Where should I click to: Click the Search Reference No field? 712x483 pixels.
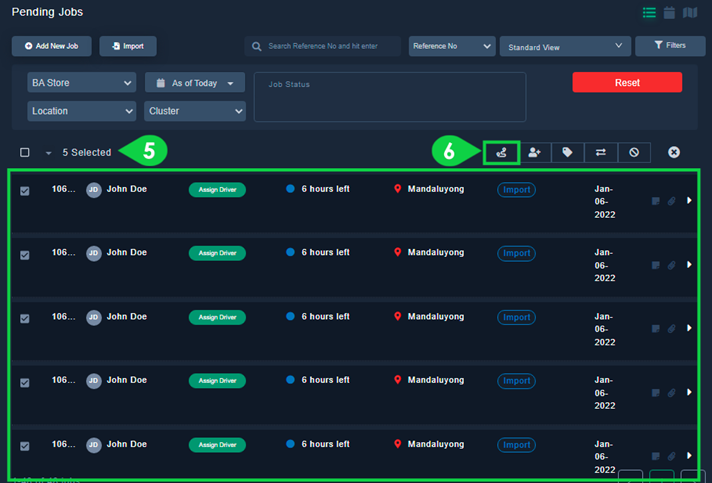tap(325, 47)
